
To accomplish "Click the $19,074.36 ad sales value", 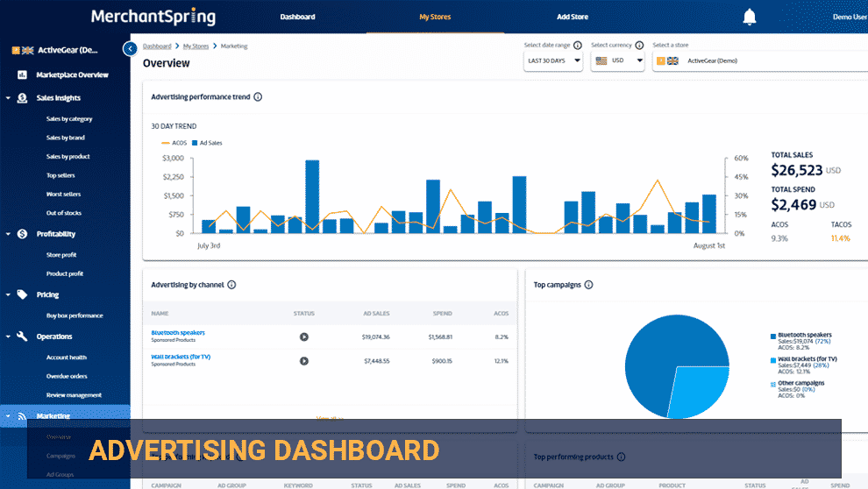I will coord(376,337).
